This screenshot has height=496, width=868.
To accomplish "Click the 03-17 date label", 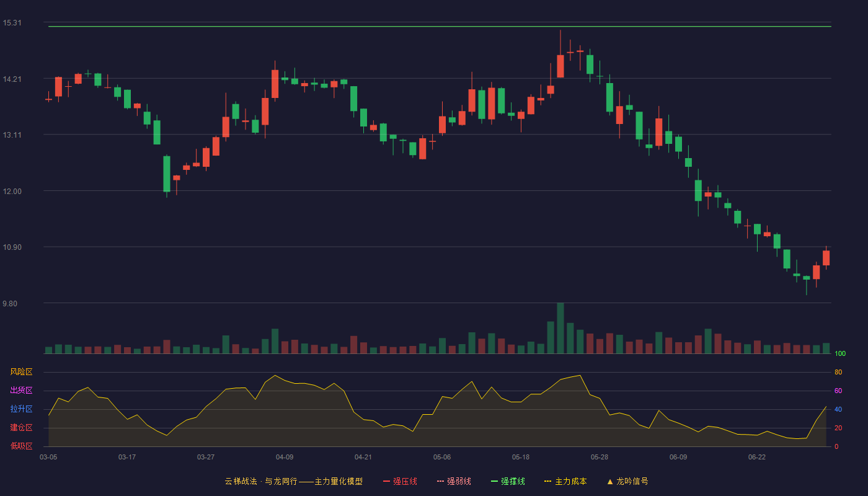I will (127, 457).
